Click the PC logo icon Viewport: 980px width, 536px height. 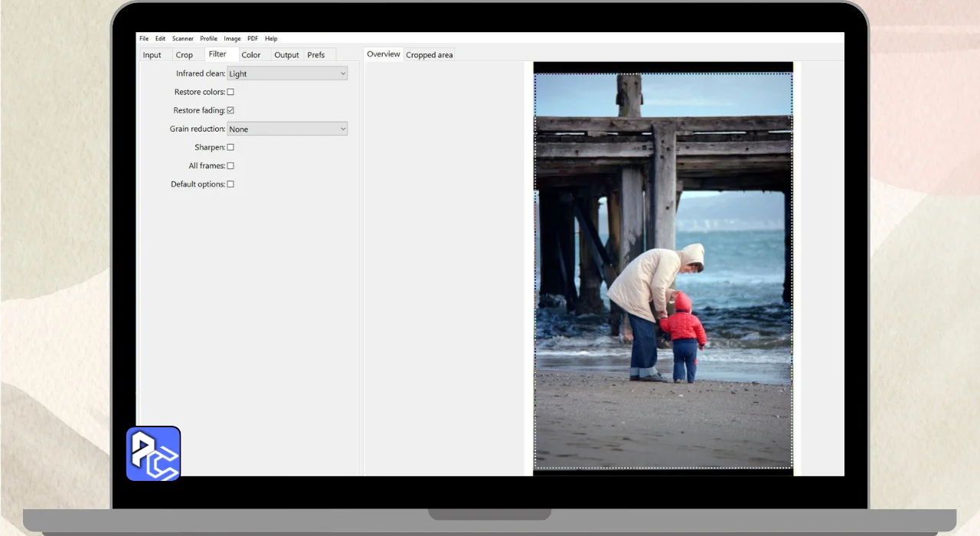[x=153, y=453]
